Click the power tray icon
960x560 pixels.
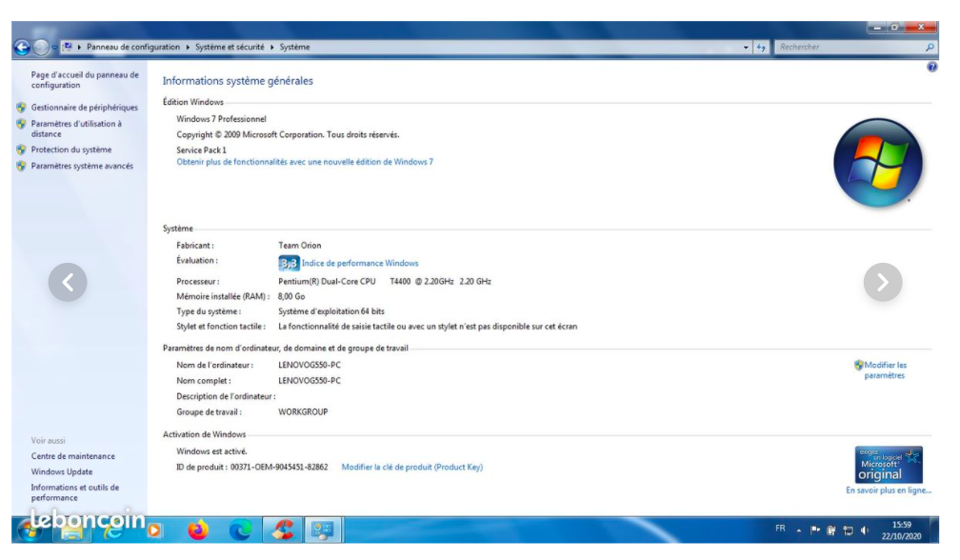tap(831, 530)
